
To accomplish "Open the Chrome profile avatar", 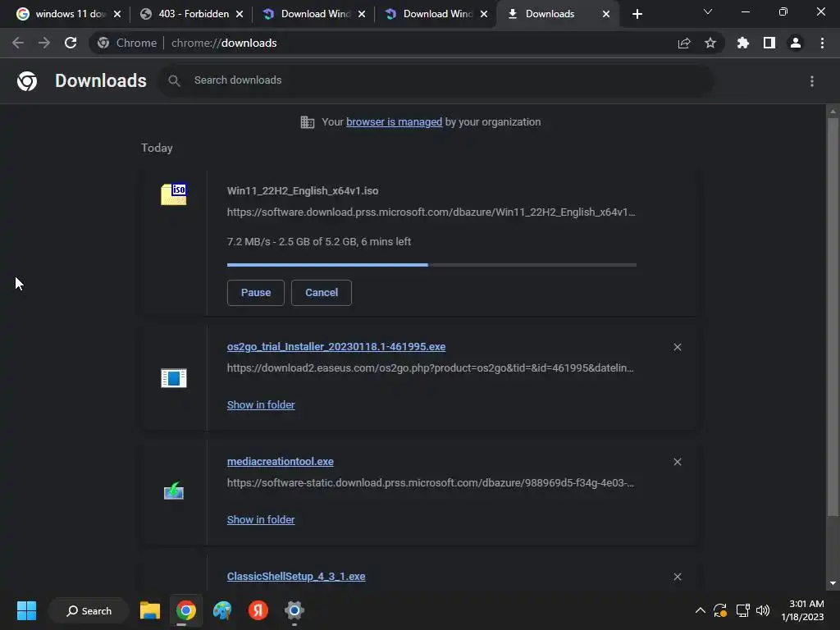I will click(x=796, y=43).
